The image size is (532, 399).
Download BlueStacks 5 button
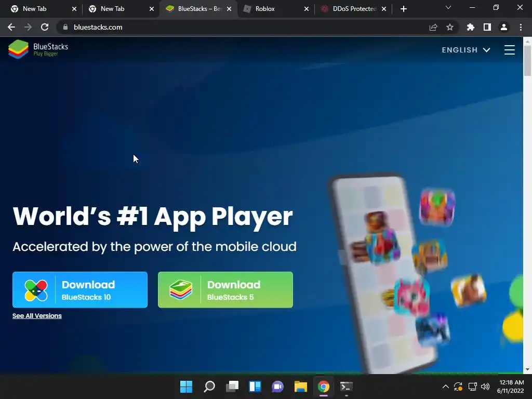click(225, 290)
